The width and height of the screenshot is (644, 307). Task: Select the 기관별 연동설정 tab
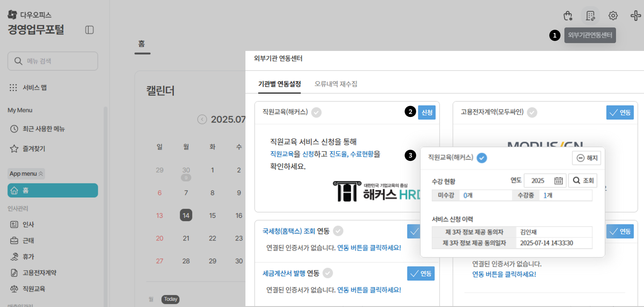pyautogui.click(x=279, y=84)
